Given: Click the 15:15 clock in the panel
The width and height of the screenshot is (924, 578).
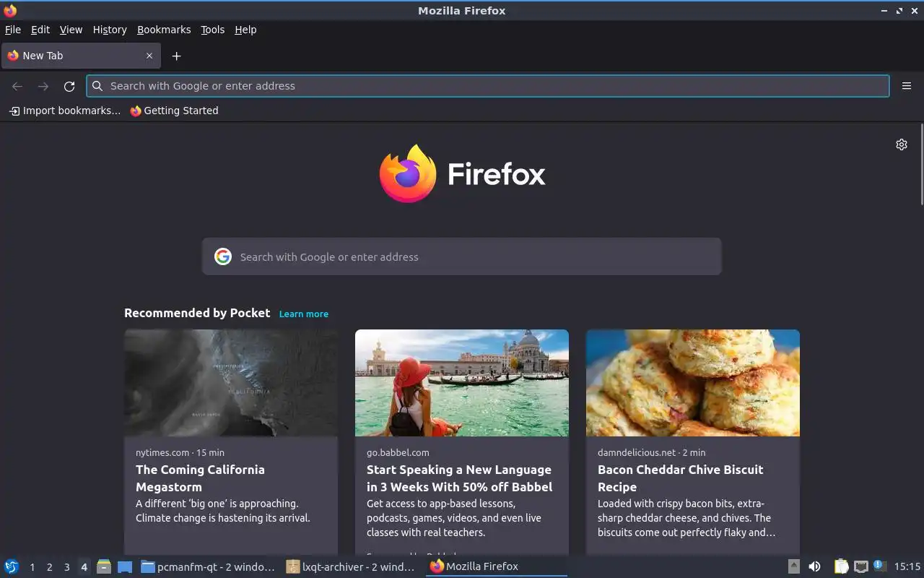Looking at the screenshot, I should pos(907,566).
